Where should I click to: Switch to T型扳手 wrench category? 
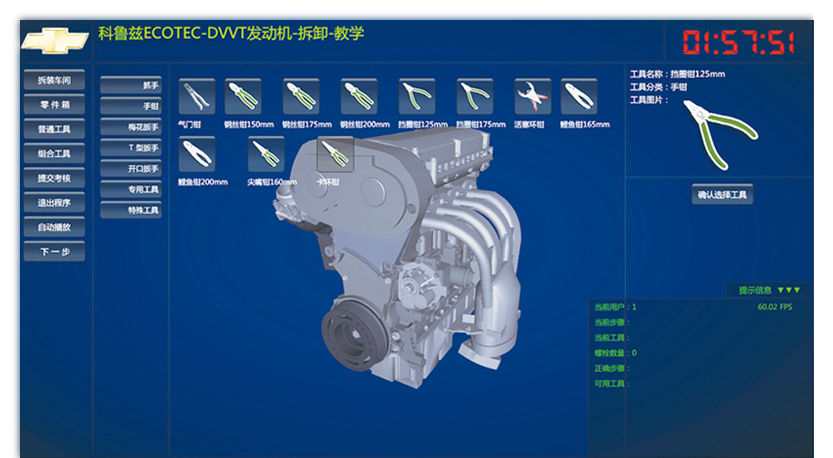(x=131, y=148)
